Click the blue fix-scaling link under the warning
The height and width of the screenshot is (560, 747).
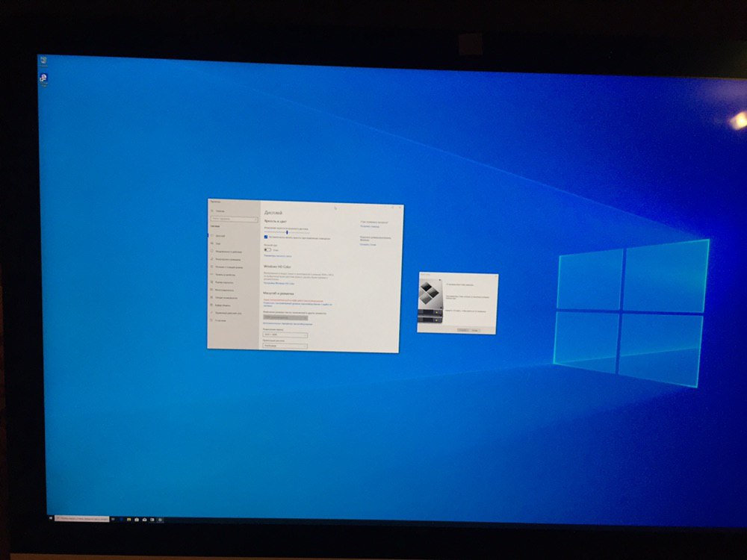pos(297,305)
